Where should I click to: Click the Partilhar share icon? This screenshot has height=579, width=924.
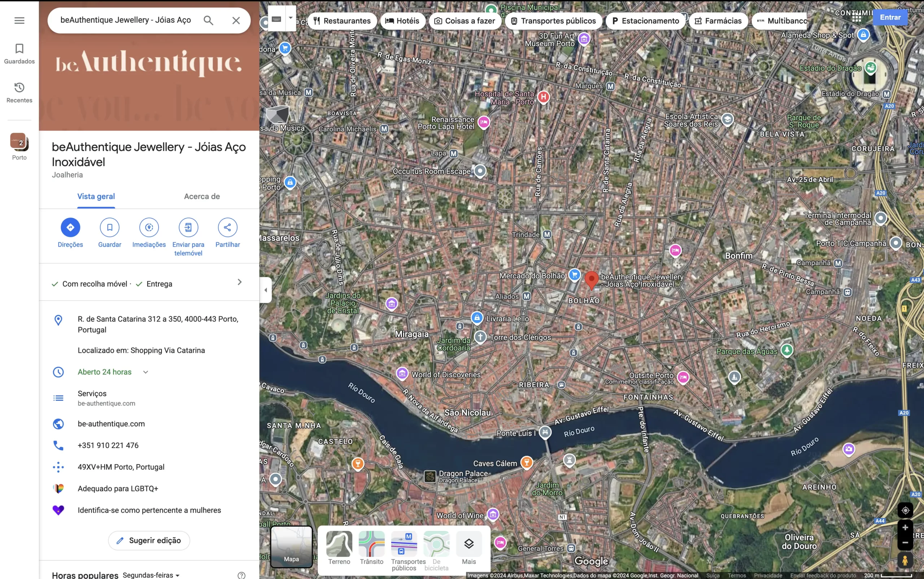(227, 228)
